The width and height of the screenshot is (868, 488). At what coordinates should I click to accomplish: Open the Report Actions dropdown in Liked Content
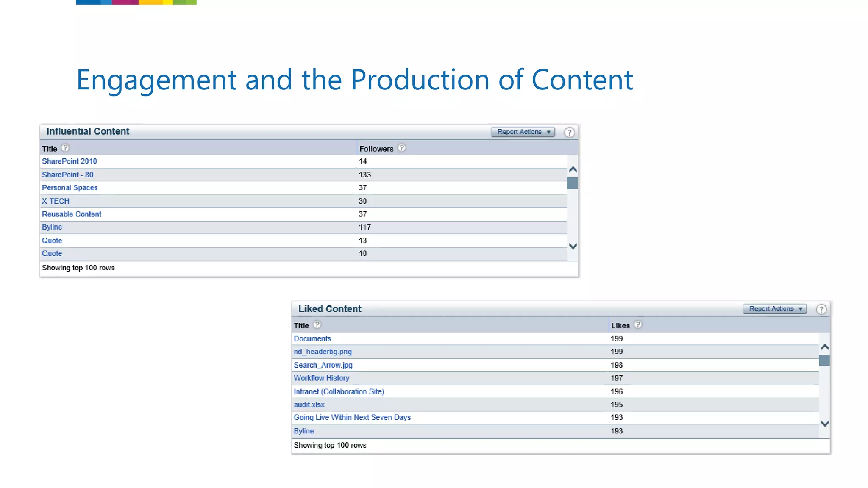(775, 309)
